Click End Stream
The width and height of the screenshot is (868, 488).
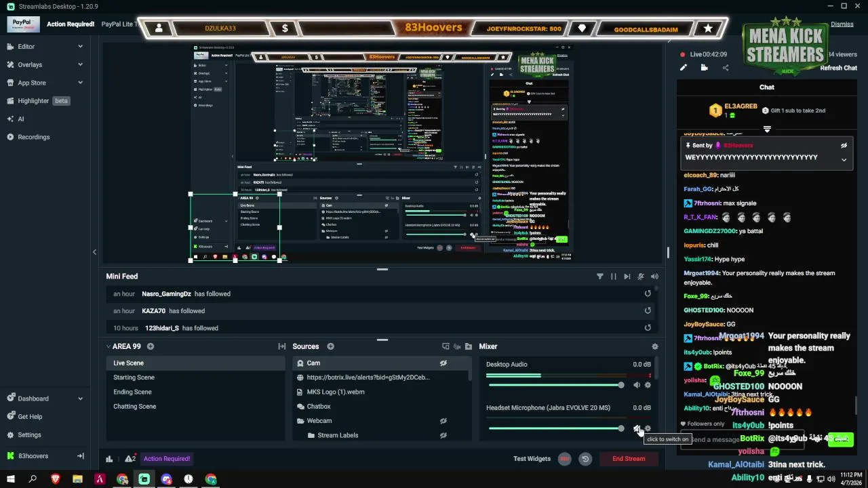tap(629, 459)
